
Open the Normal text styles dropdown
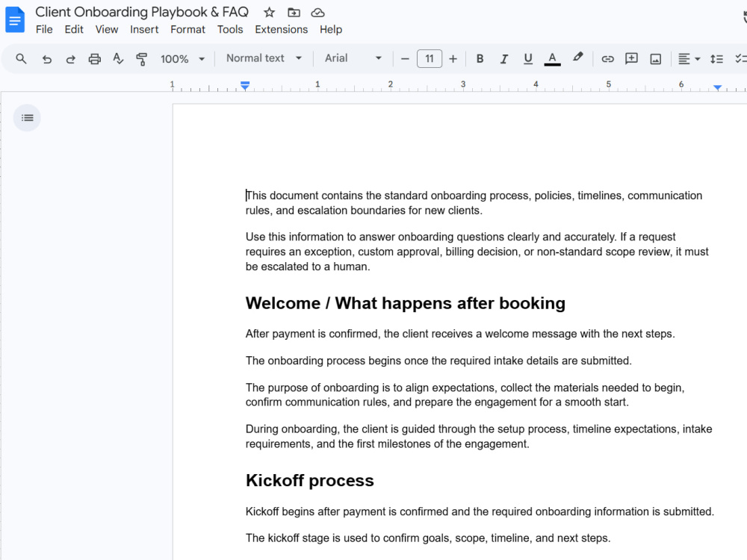coord(264,58)
